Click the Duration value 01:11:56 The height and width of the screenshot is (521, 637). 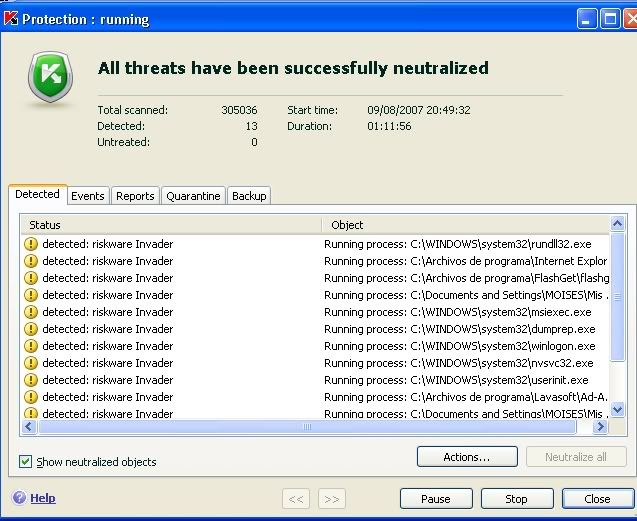pos(389,126)
